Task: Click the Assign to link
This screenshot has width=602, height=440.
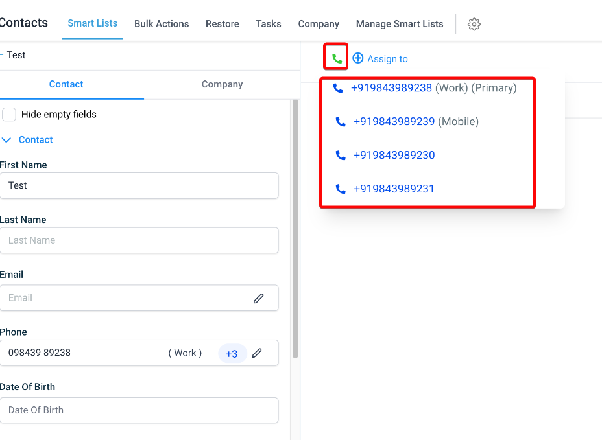Action: tap(387, 59)
